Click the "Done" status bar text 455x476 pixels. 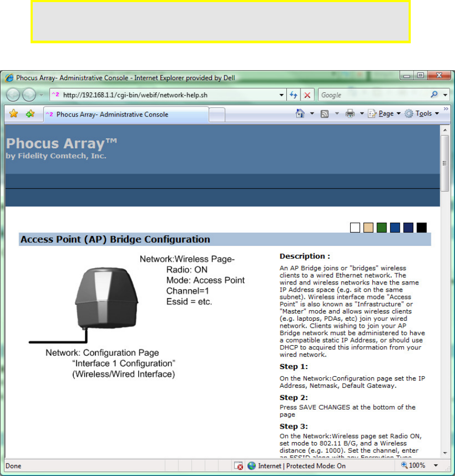point(13,466)
